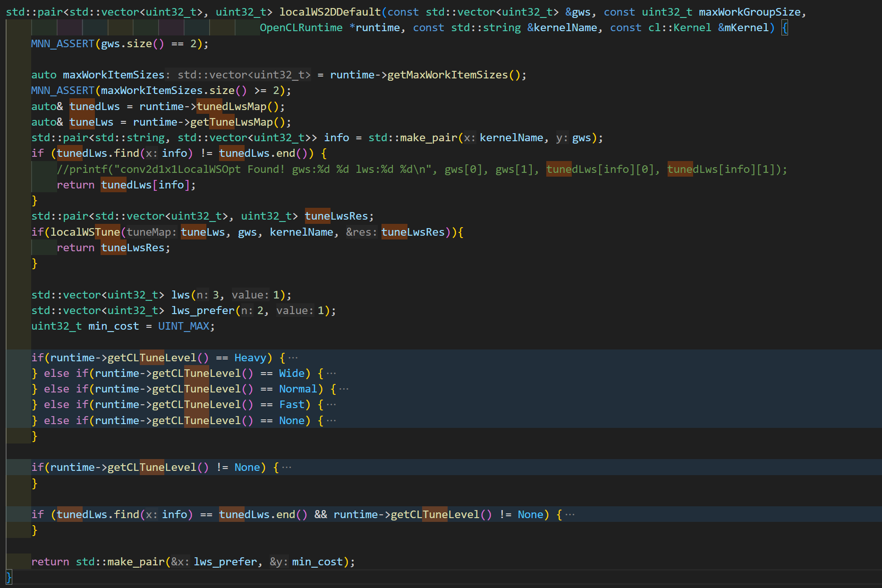
Task: Click opening brace of function body
Action: [785, 27]
